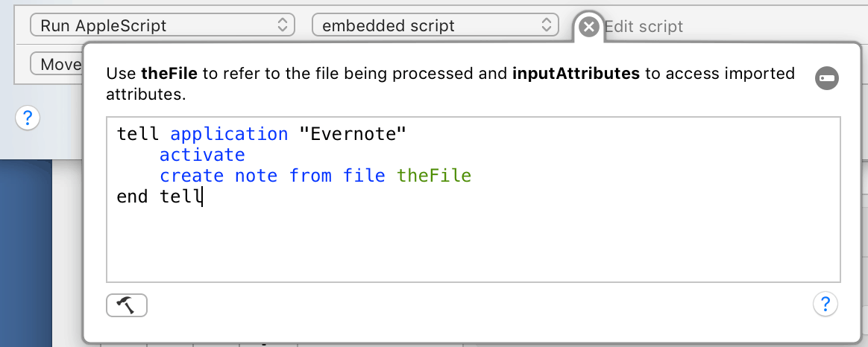Open the embedded script dropdown

pyautogui.click(x=435, y=25)
